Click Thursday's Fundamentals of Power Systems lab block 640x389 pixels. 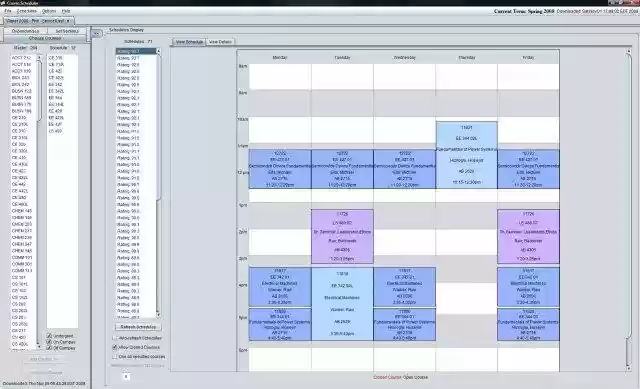coord(467,155)
